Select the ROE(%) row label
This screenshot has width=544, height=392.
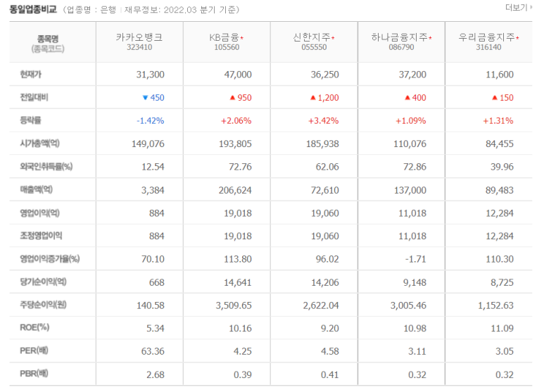[34, 327]
